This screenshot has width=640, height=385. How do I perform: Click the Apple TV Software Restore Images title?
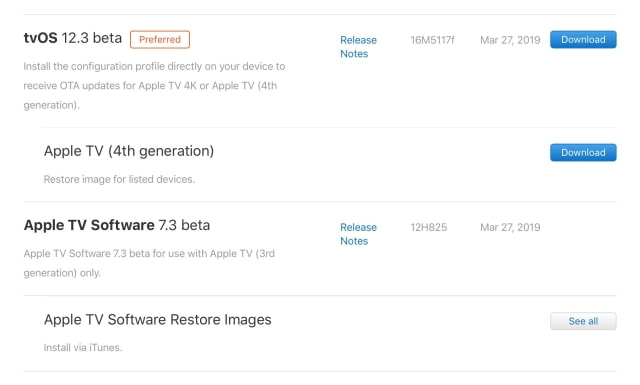[158, 320]
